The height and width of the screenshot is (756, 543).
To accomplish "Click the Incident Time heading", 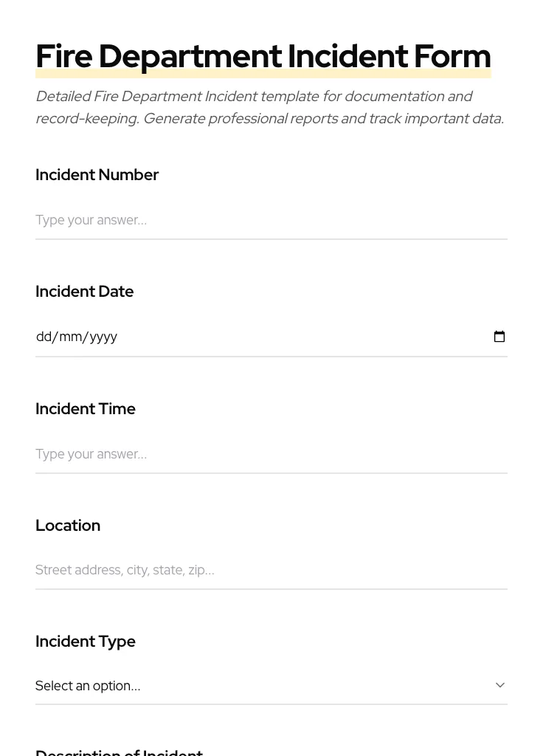I will pos(85,408).
